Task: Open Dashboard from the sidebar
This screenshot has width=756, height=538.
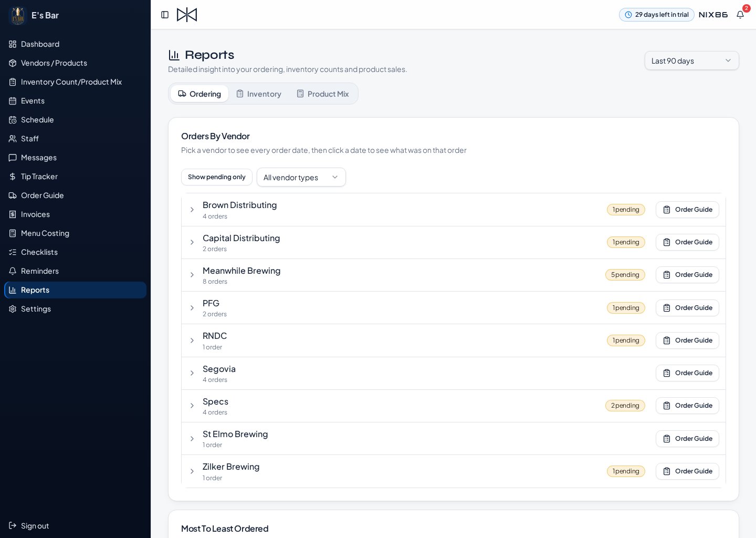Action: click(75, 44)
